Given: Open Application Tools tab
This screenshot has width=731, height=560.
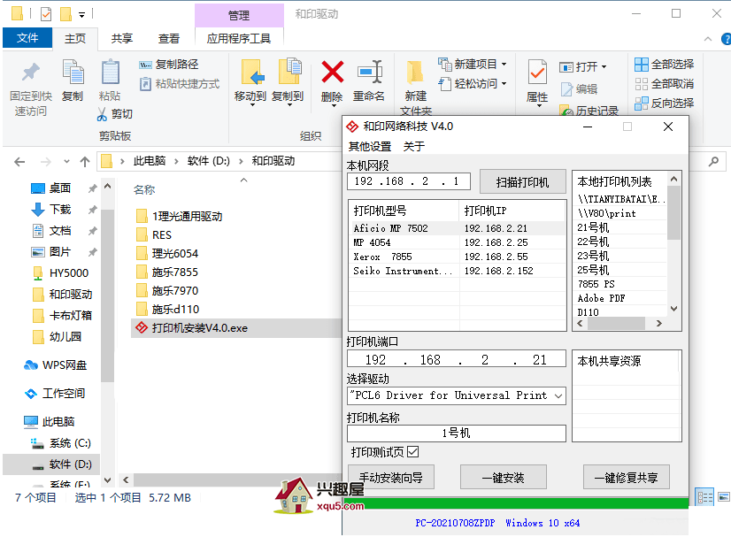Looking at the screenshot, I should click(239, 39).
